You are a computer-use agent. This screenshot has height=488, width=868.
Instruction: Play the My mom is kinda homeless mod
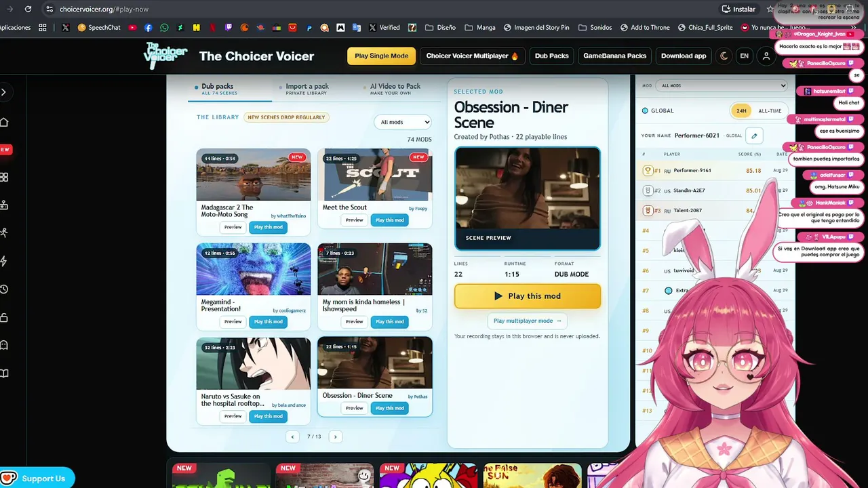tap(389, 322)
